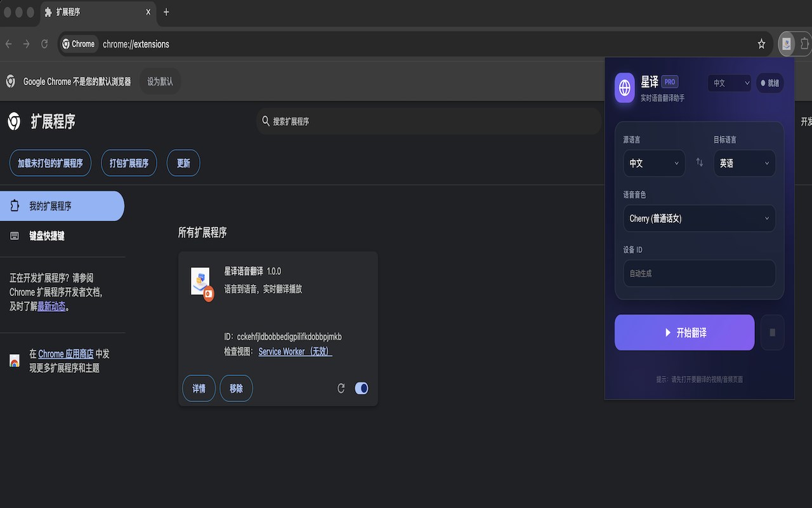Click the 所有扩展程序 heading
812x508 pixels.
coord(202,232)
